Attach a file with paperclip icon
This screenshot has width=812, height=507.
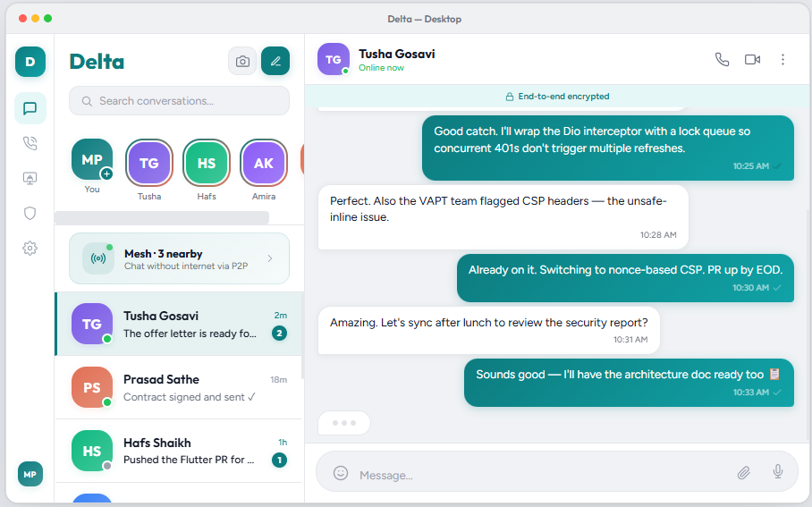pyautogui.click(x=744, y=472)
